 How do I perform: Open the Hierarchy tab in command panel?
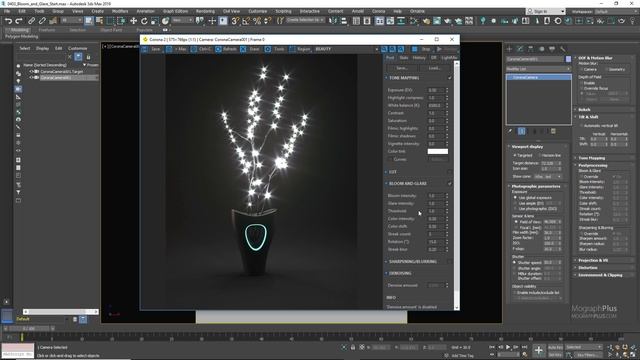point(531,49)
